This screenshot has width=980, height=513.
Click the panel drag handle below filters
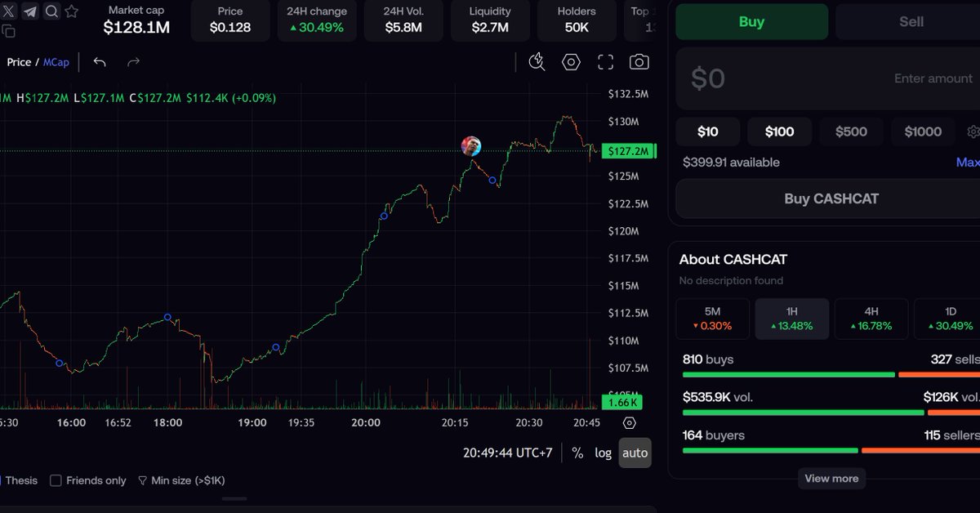234,498
